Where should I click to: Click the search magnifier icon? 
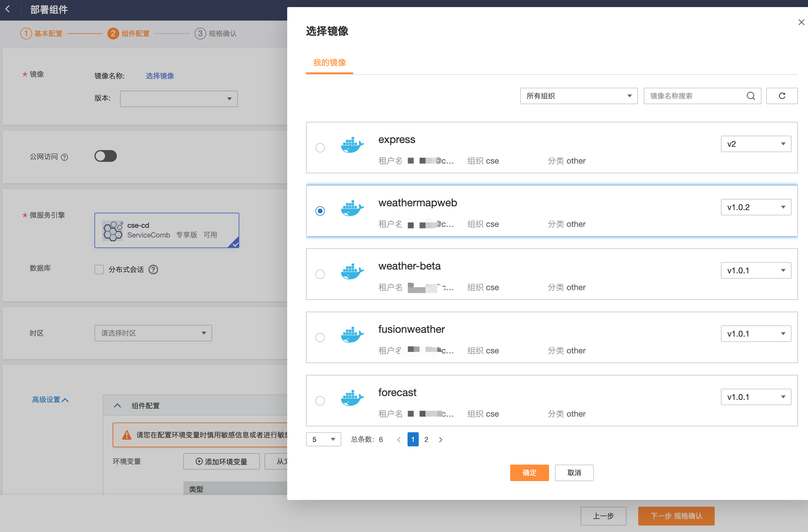(750, 96)
